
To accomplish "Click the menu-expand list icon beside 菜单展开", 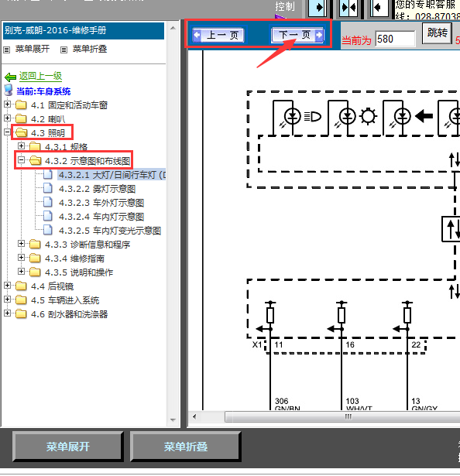I will pyautogui.click(x=7, y=50).
